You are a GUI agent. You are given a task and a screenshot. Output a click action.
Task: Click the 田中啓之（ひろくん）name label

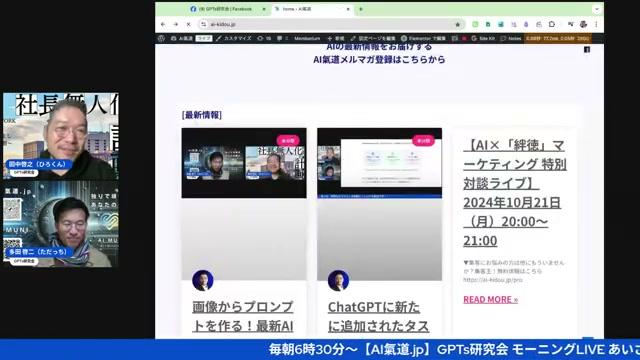click(x=39, y=164)
